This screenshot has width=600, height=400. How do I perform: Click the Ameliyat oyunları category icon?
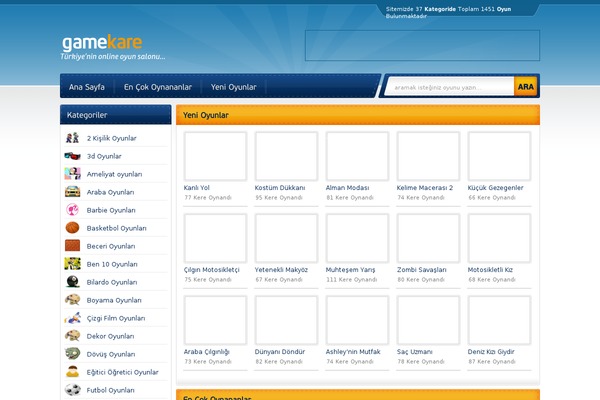tap(72, 174)
